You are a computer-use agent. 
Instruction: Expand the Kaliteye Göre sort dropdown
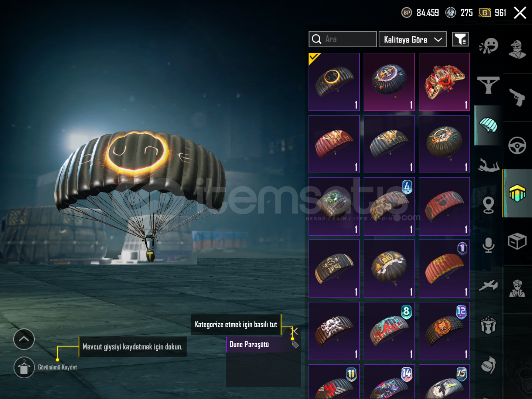(412, 39)
